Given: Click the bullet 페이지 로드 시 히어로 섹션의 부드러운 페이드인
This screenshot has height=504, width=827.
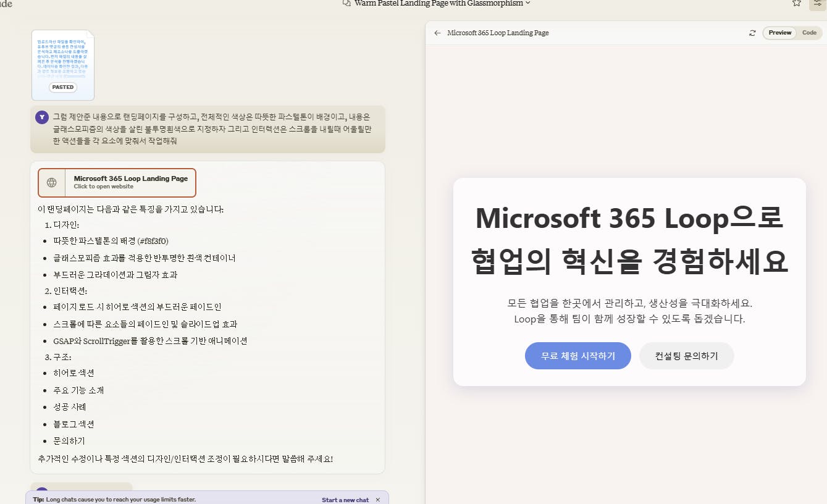Looking at the screenshot, I should [x=137, y=307].
